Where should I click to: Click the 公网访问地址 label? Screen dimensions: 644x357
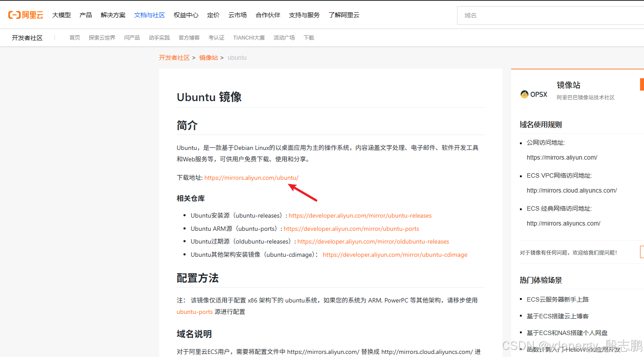(546, 143)
